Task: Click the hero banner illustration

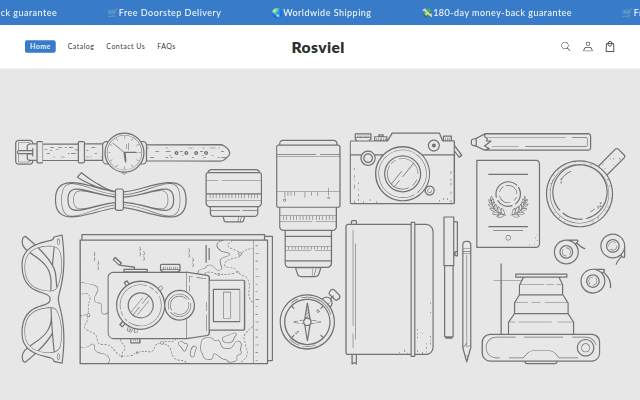Action: click(320, 234)
